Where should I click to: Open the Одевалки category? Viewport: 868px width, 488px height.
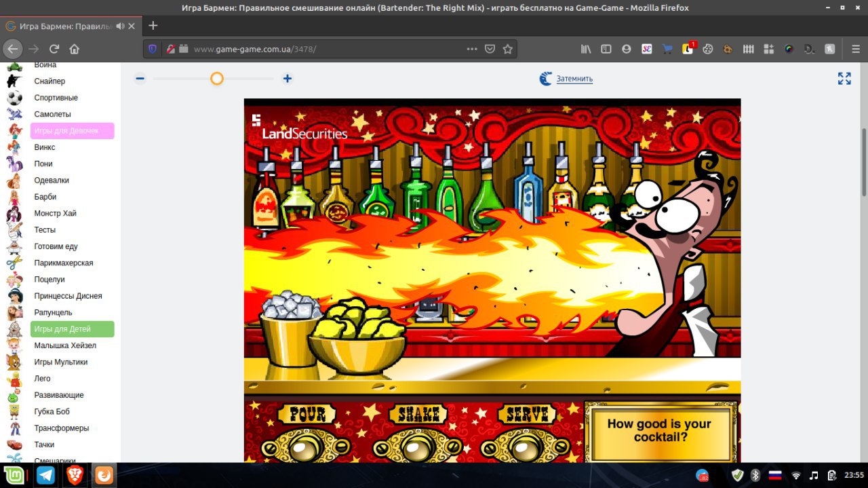pos(52,181)
